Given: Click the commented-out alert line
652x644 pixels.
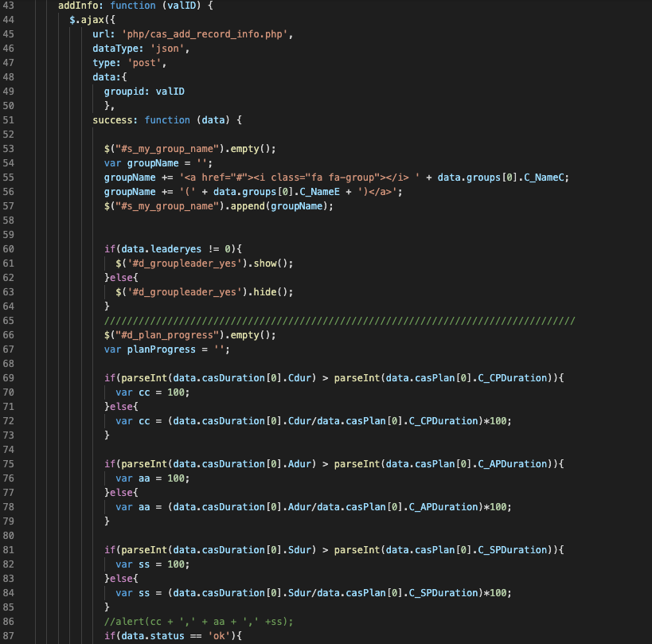Looking at the screenshot, I should point(201,622).
